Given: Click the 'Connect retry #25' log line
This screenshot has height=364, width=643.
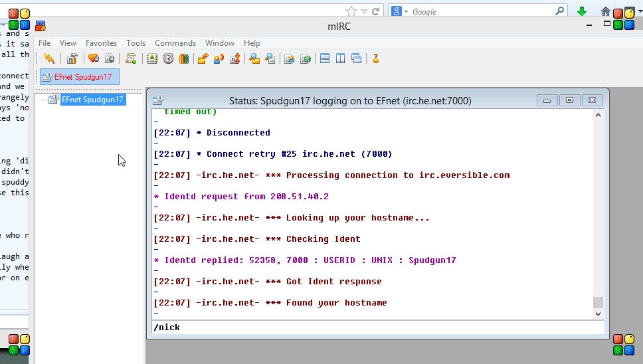Looking at the screenshot, I should 273,153.
